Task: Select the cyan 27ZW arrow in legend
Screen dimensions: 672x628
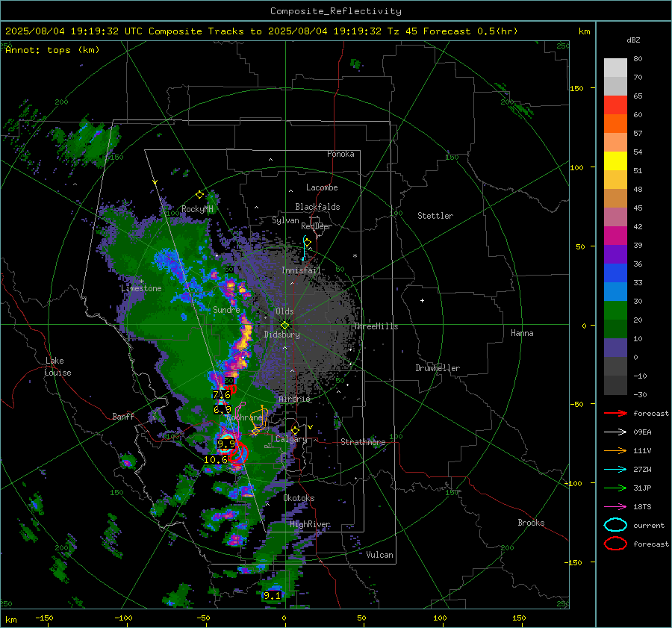Action: [615, 470]
